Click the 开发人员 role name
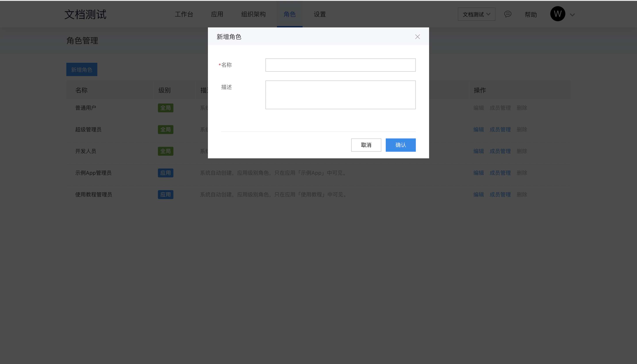The height and width of the screenshot is (364, 637). click(86, 151)
